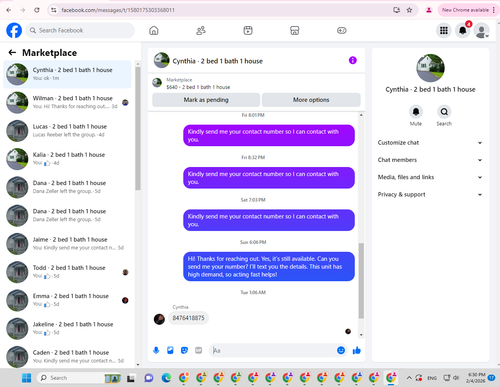The image size is (500, 387).
Task: Open Cynthia chat header title
Action: (217, 61)
